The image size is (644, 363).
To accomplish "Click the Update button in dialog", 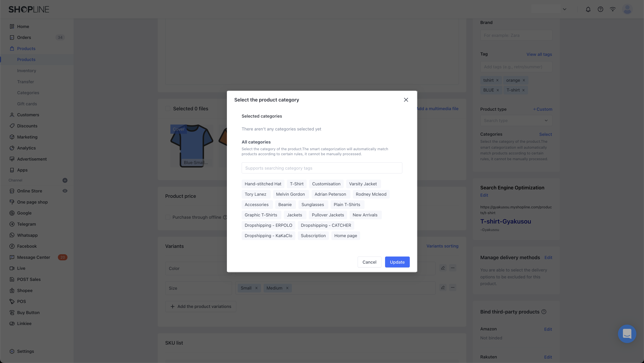I will click(x=397, y=262).
